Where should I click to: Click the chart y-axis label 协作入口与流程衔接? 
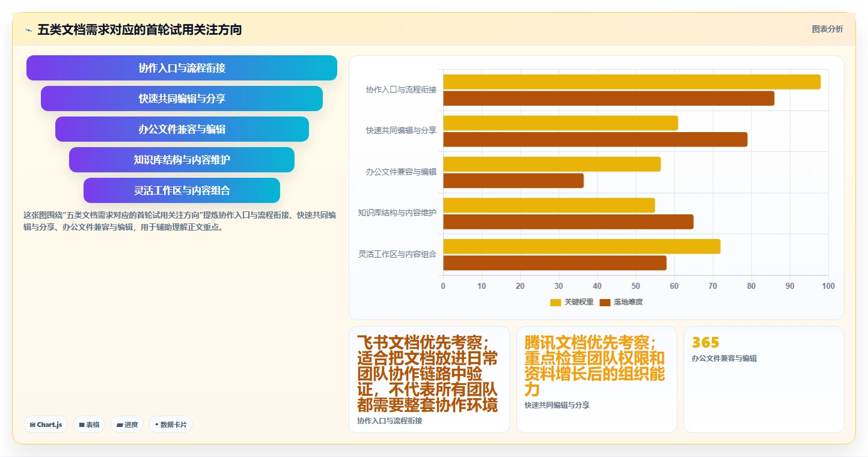coord(401,89)
